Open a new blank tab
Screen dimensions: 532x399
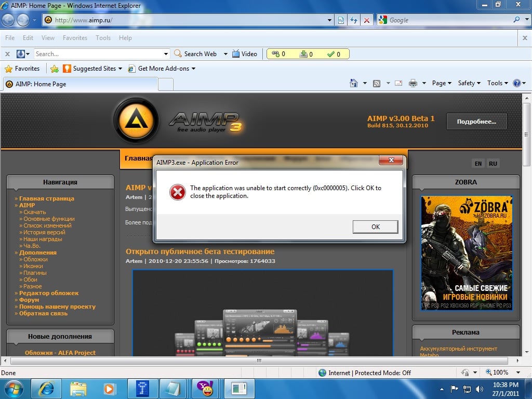(x=166, y=84)
